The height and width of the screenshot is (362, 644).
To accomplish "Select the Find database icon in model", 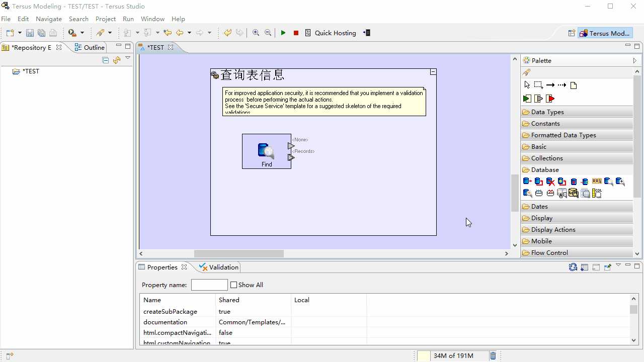I will (x=266, y=151).
